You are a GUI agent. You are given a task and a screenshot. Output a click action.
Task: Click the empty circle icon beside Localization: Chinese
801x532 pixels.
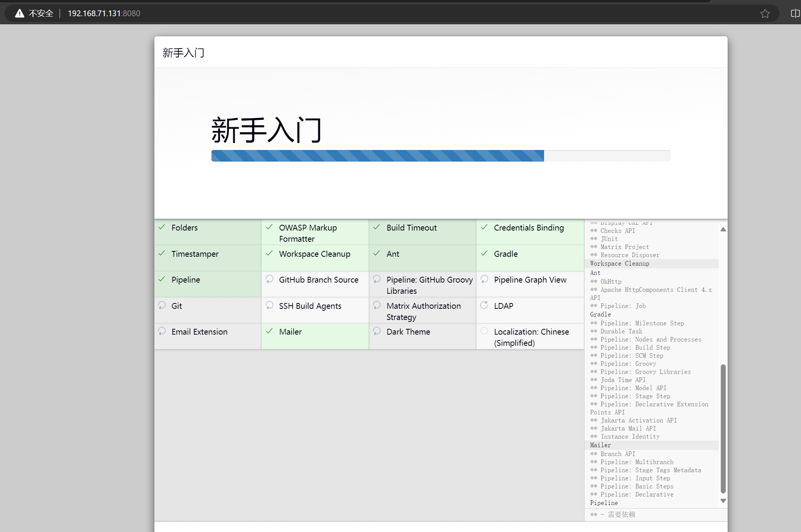(x=484, y=331)
